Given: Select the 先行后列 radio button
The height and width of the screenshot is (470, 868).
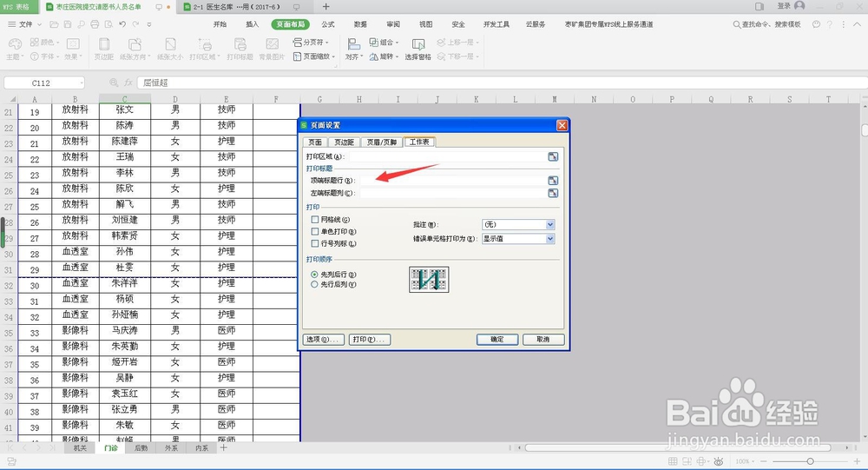Looking at the screenshot, I should 314,284.
